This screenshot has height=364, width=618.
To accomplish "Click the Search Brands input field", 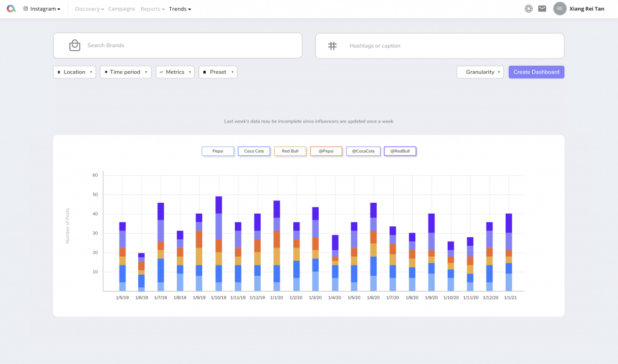I will [178, 45].
